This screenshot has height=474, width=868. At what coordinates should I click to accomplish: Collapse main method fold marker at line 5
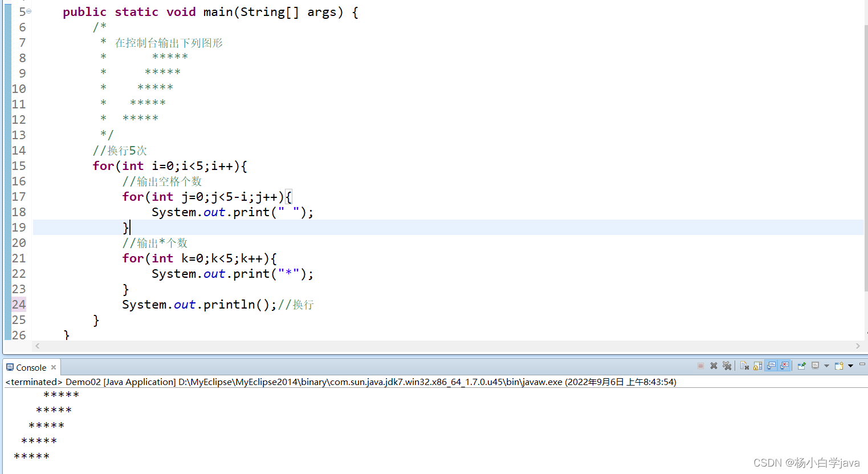point(29,11)
